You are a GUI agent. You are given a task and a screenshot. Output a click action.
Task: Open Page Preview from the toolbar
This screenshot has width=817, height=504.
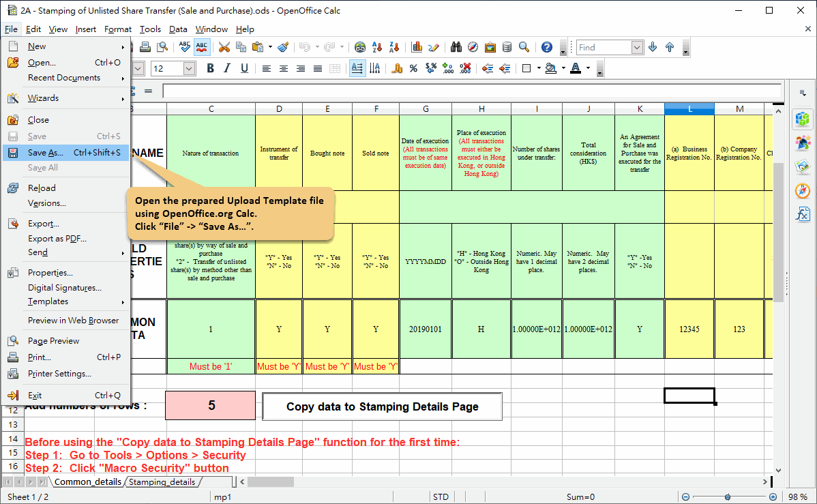[x=162, y=48]
